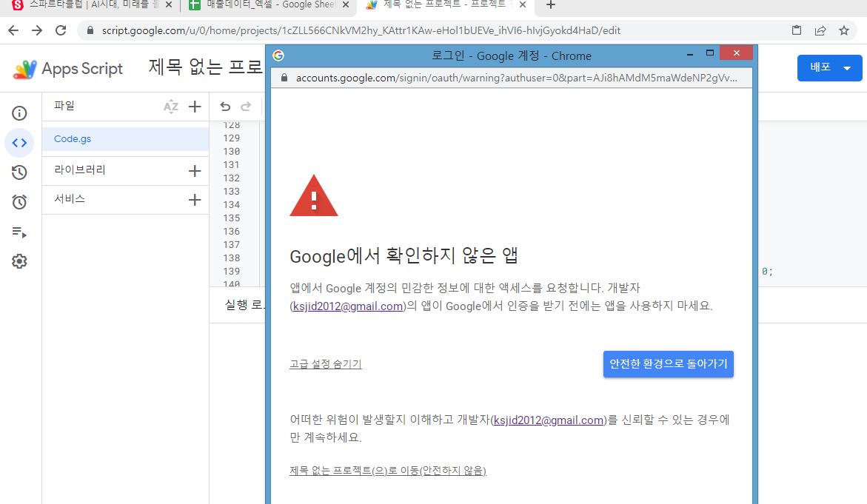This screenshot has width=867, height=504.
Task: Switch to the 스파르타클럽 tab
Action: tap(91, 4)
